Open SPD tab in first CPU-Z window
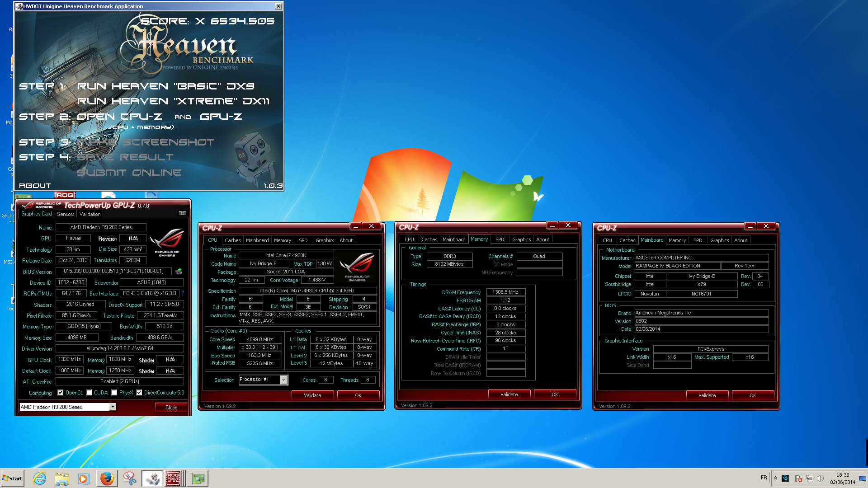The height and width of the screenshot is (488, 868). 303,240
